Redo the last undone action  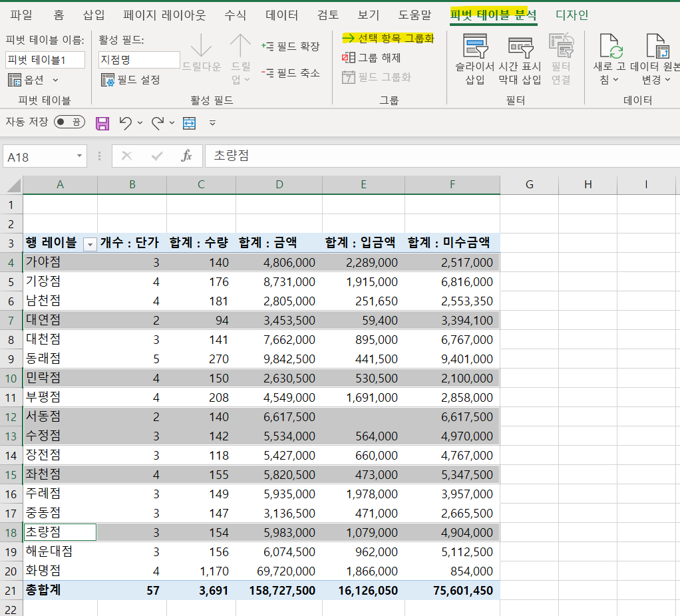click(158, 123)
